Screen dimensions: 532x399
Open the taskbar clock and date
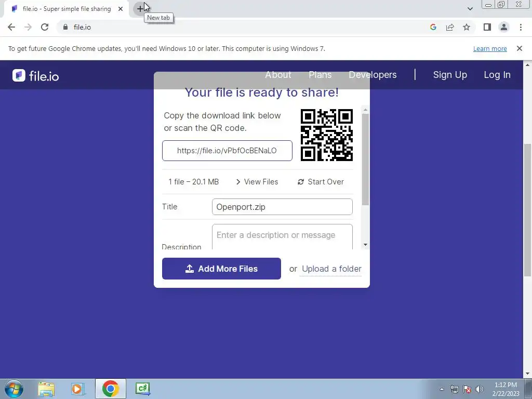pyautogui.click(x=506, y=389)
